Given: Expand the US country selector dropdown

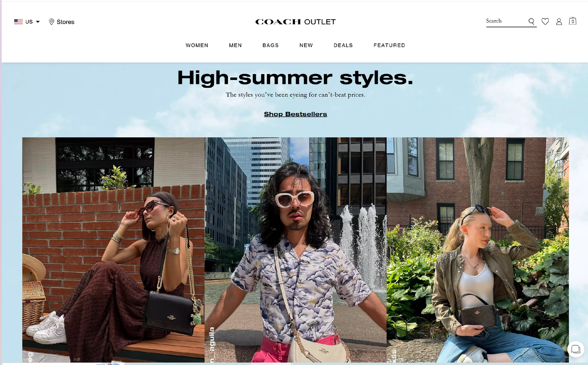Looking at the screenshot, I should click(x=27, y=22).
